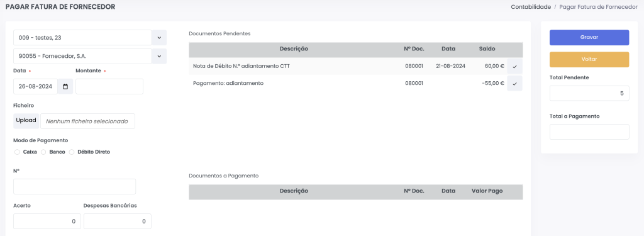Image resolution: width=644 pixels, height=236 pixels.
Task: Click the Upload file button
Action: [26, 121]
